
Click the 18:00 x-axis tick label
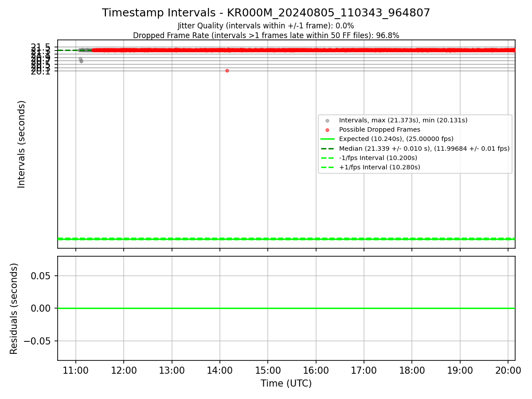click(x=412, y=371)
